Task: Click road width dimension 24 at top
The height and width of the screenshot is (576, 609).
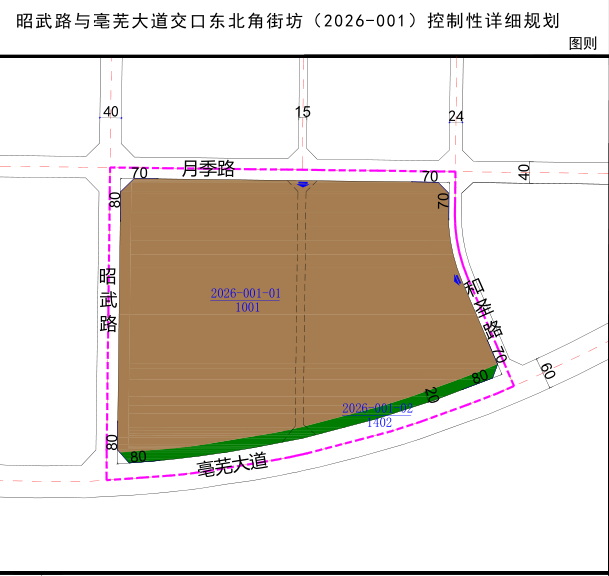Action: point(456,117)
